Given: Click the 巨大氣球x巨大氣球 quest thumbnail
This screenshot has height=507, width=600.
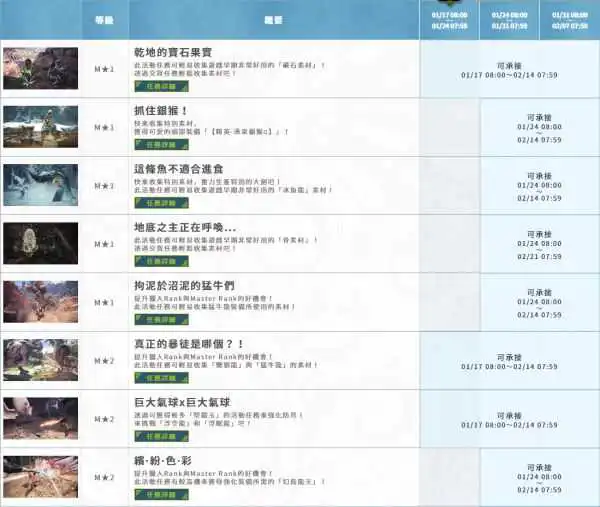Looking at the screenshot, I should point(40,418).
